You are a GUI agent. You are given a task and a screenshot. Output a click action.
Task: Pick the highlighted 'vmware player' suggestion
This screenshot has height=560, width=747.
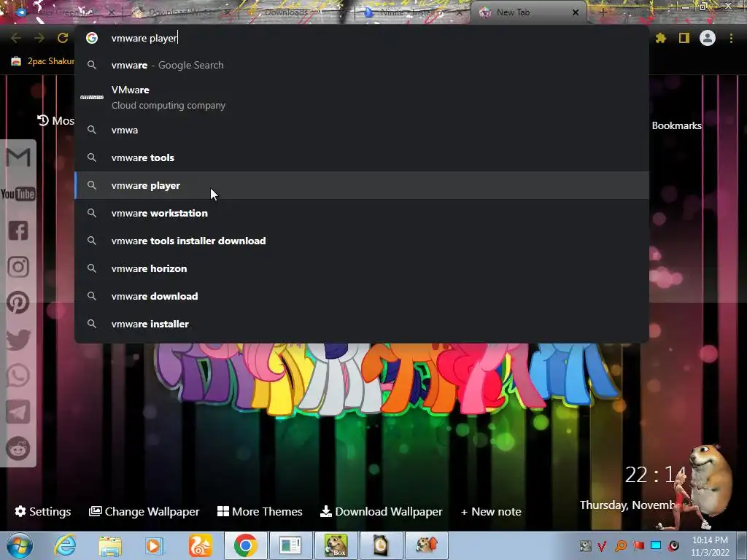[x=362, y=185]
